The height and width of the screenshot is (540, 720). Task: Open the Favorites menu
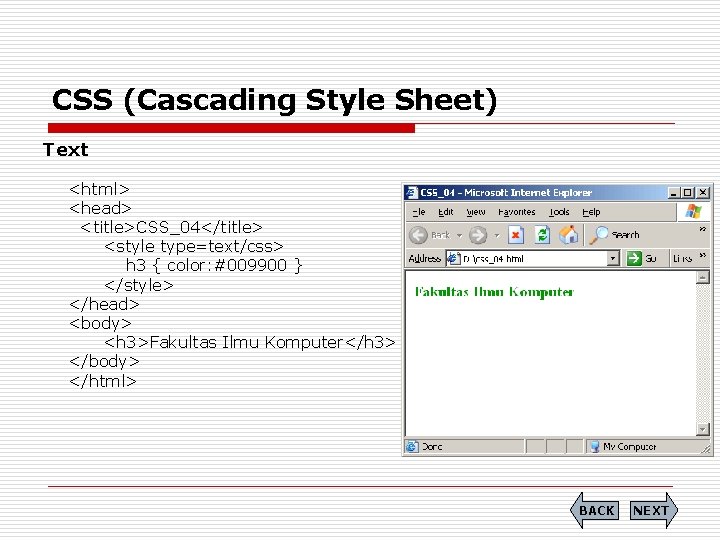[x=517, y=212]
